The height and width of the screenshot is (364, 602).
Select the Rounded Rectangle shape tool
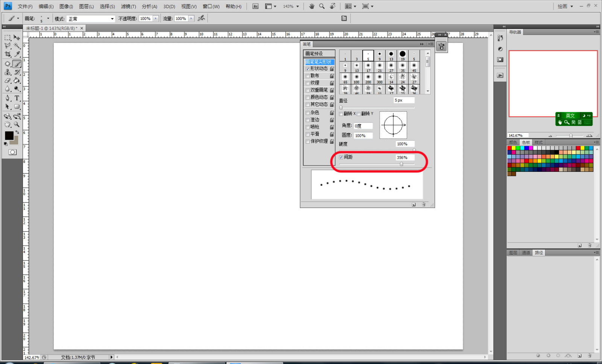tap(17, 107)
